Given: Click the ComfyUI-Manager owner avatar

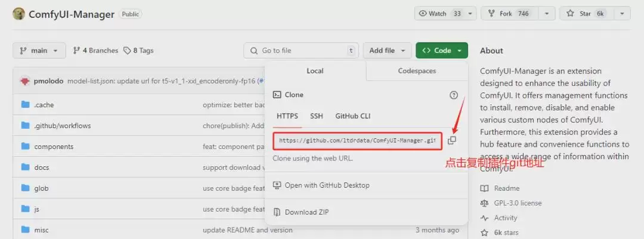Looking at the screenshot, I should tap(19, 14).
